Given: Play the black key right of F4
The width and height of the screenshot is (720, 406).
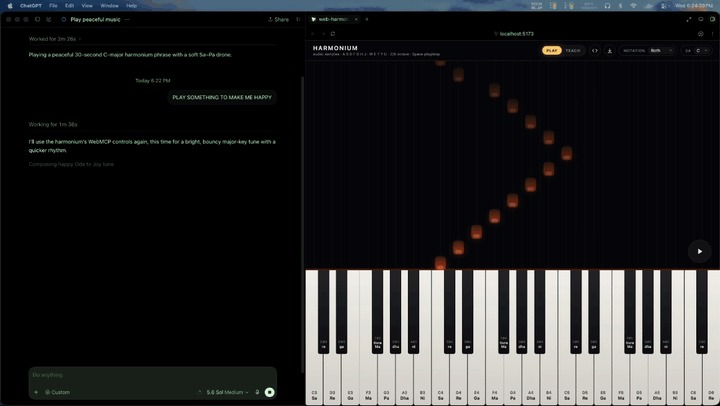Looking at the screenshot, I should pyautogui.click(x=504, y=312).
